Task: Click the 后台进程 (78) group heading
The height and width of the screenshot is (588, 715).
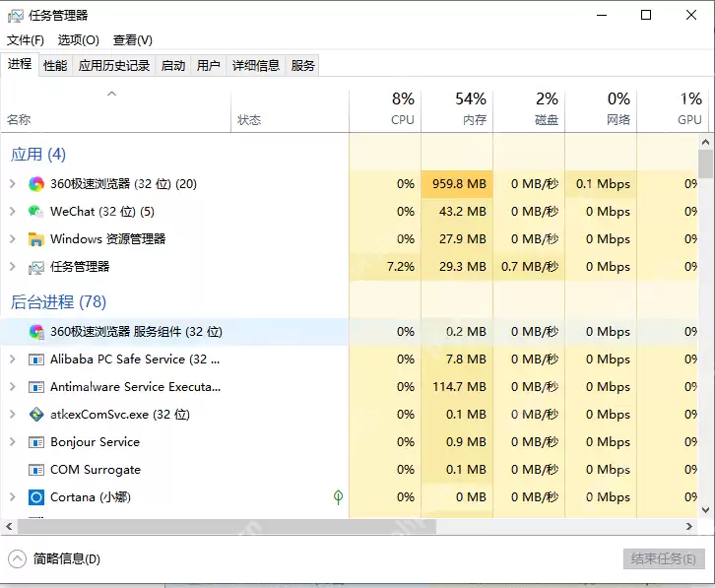Action: click(x=58, y=302)
